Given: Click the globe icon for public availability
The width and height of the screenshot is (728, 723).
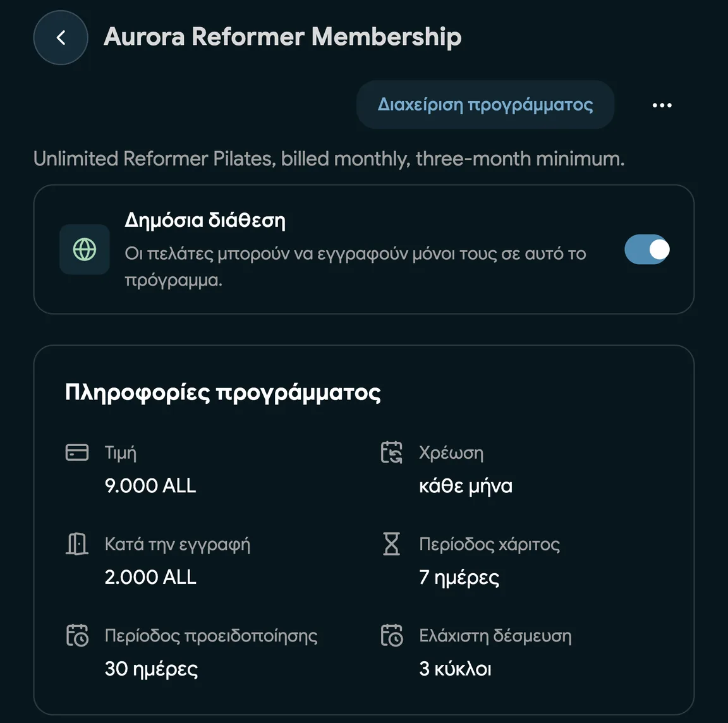Looking at the screenshot, I should (85, 250).
